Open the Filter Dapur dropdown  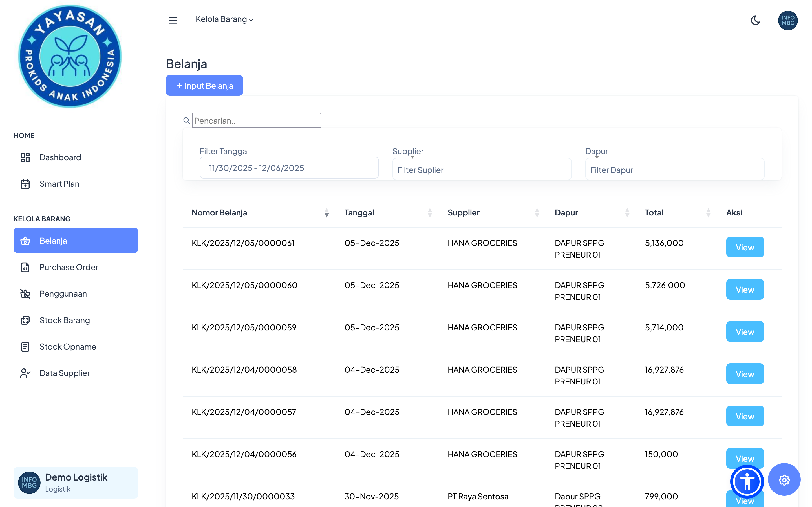(674, 170)
